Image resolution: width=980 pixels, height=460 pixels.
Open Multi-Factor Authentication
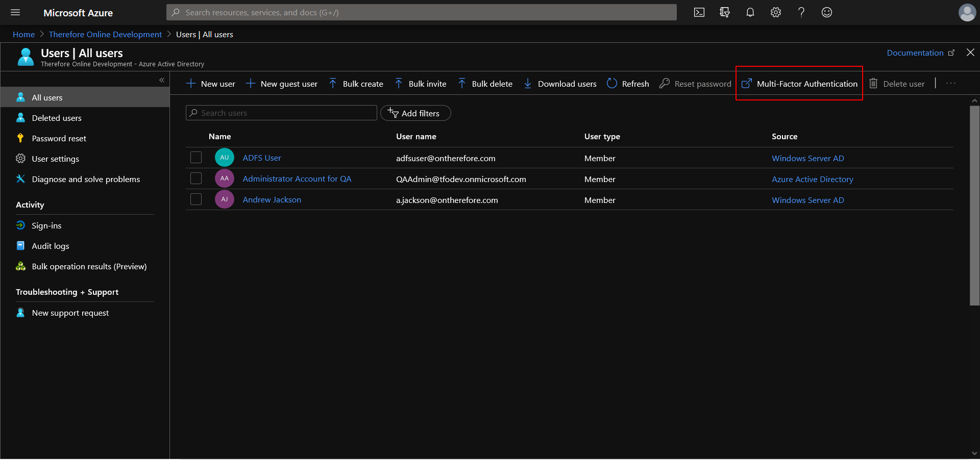(x=807, y=84)
